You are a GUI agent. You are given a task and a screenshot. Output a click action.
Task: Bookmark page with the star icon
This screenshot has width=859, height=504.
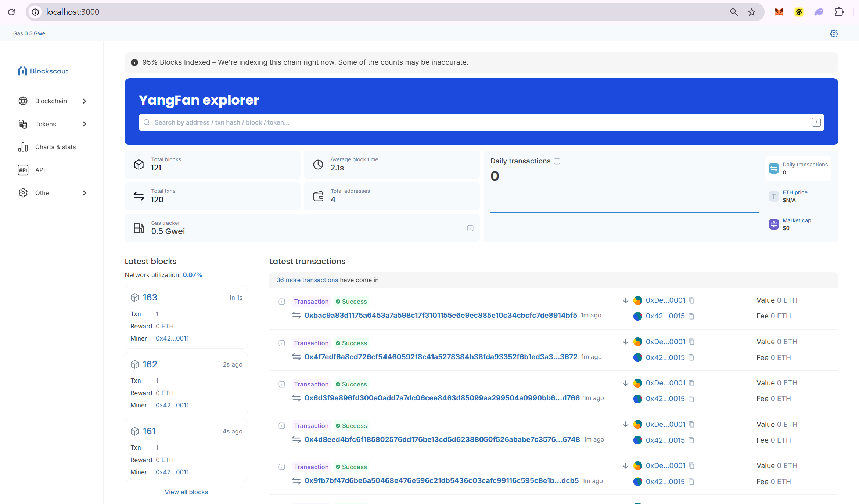point(752,12)
